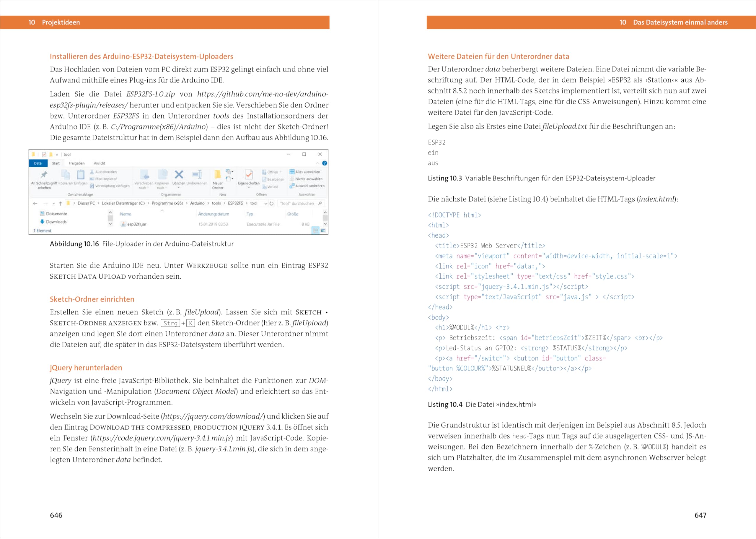
Task: Choose Pfad kopieren in the ribbon
Action: coord(103,179)
